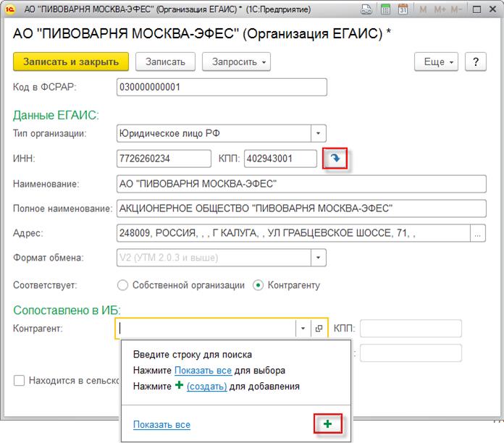
Task: Click the open-form icon in Контрагент field
Action: point(319,329)
